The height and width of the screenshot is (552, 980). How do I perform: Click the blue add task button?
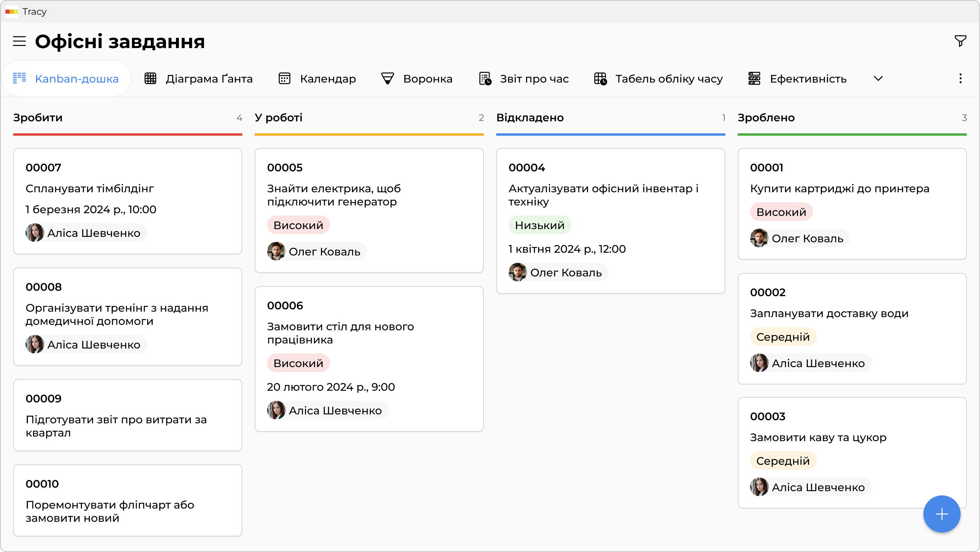click(942, 514)
